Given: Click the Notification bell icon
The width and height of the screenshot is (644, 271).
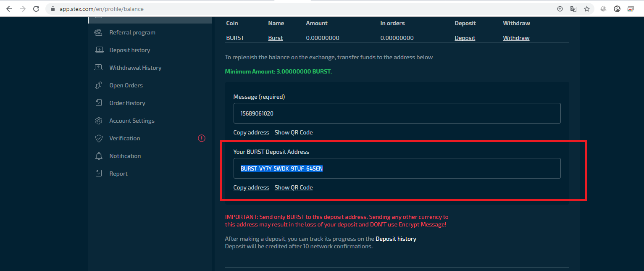Looking at the screenshot, I should pos(99,156).
